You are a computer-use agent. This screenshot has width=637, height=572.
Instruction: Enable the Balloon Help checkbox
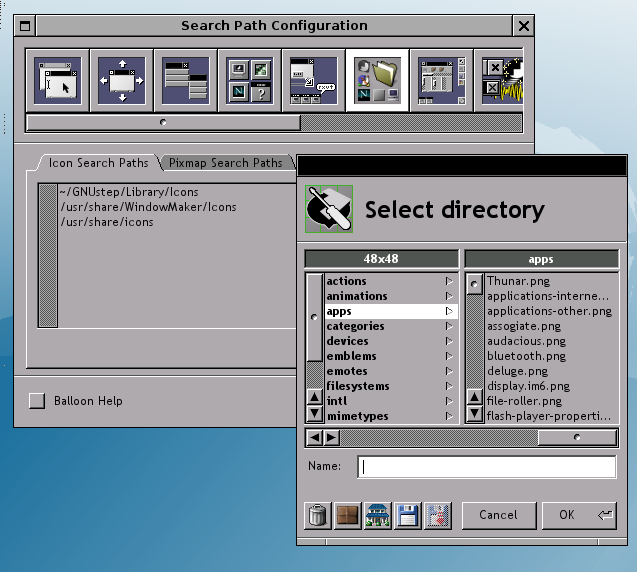pyautogui.click(x=37, y=401)
